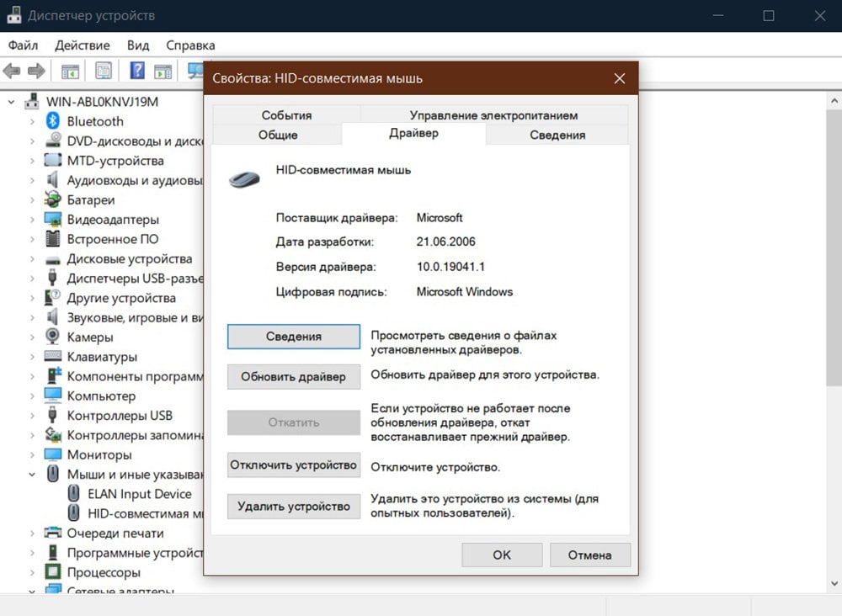The image size is (842, 616).
Task: Click the Батареи battery icon
Action: pos(52,199)
